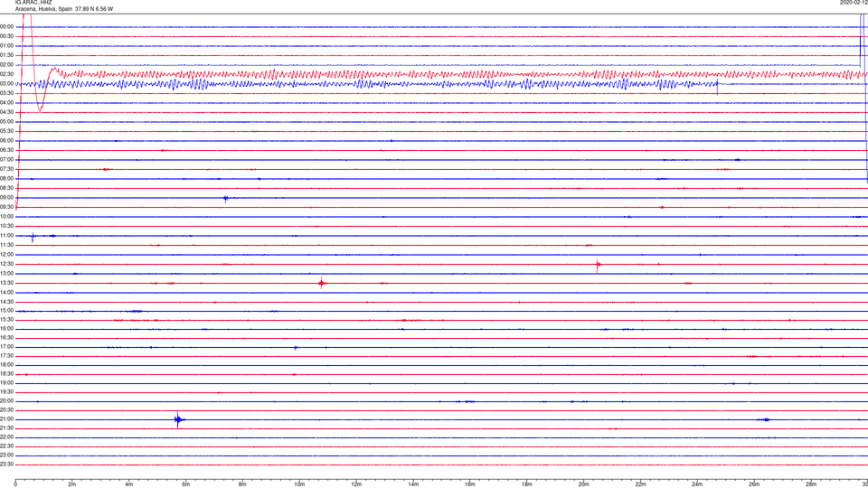Click the 20:00 time label
Screen dimensions: 868x488
tap(6, 401)
